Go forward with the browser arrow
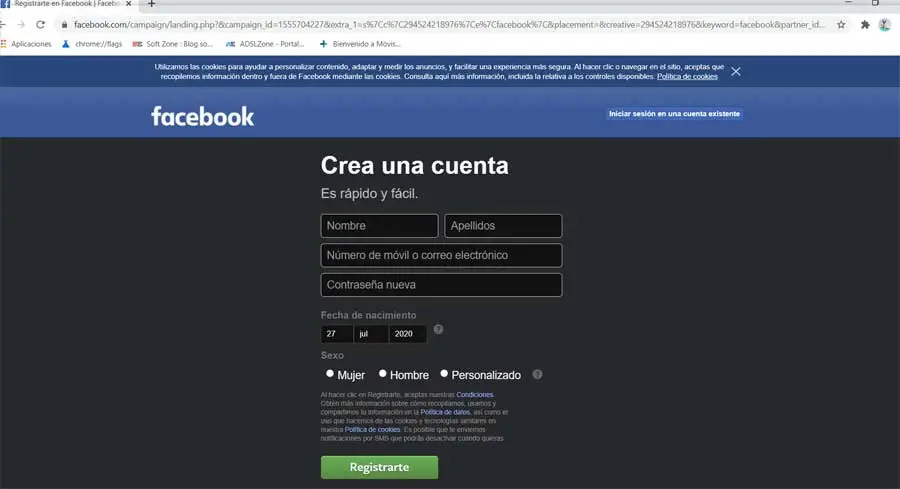 [x=21, y=25]
